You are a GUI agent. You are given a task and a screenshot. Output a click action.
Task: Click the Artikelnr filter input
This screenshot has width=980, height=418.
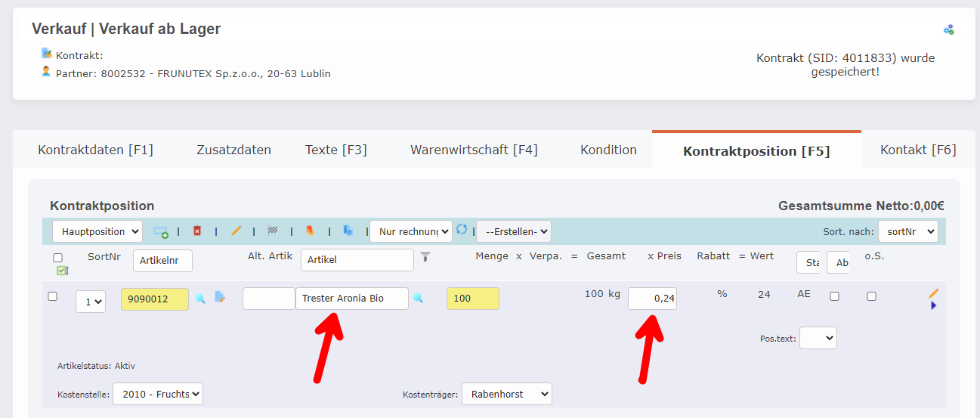162,260
